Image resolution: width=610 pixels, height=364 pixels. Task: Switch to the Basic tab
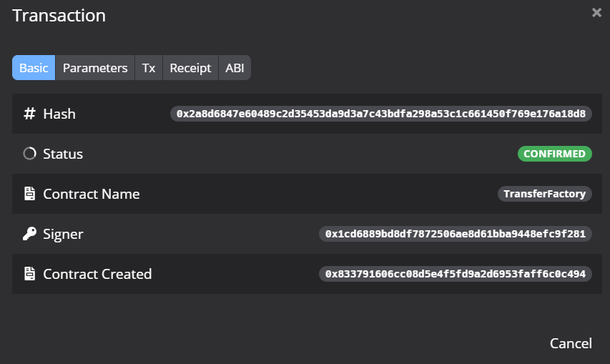tap(34, 68)
